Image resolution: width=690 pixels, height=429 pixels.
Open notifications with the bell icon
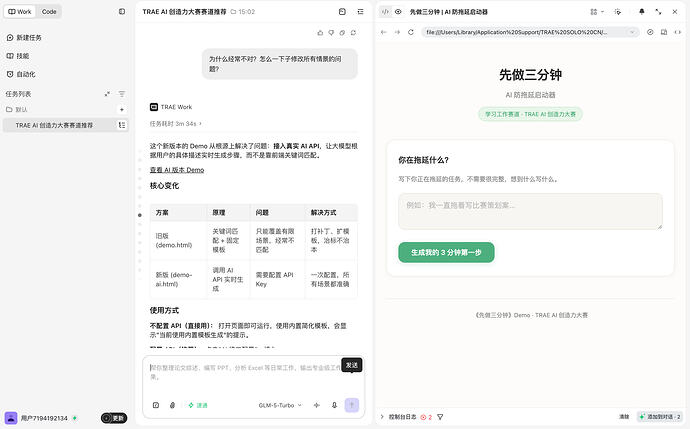(x=642, y=12)
